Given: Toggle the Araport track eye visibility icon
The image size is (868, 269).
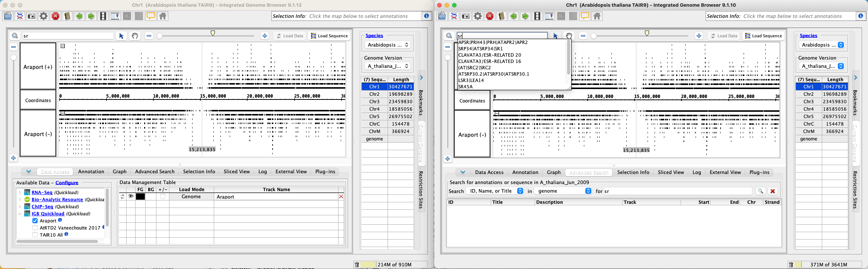Looking at the screenshot, I should 131,197.
